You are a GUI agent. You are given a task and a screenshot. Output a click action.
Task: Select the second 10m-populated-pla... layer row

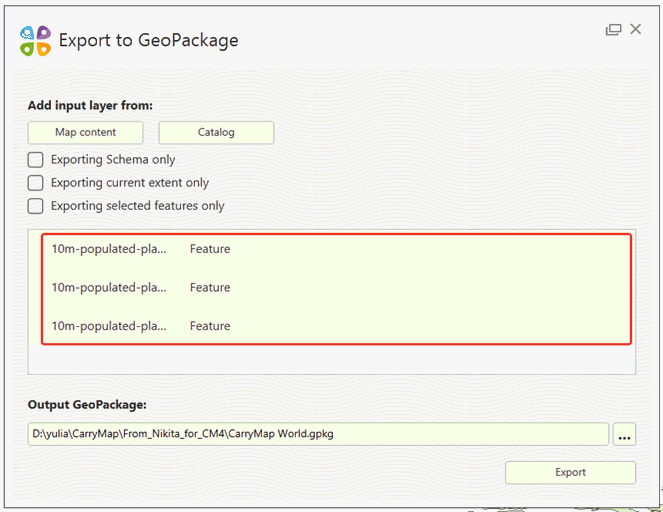pos(336,287)
